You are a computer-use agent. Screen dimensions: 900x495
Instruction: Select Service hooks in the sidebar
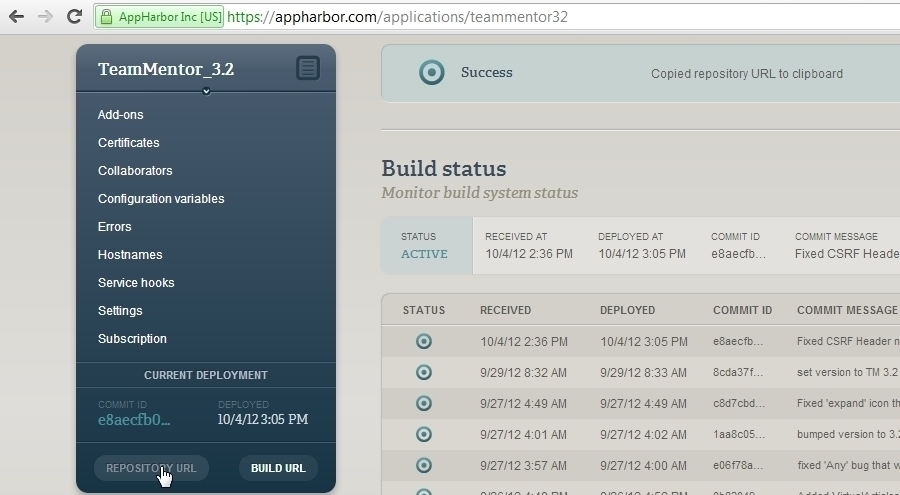pyautogui.click(x=136, y=283)
